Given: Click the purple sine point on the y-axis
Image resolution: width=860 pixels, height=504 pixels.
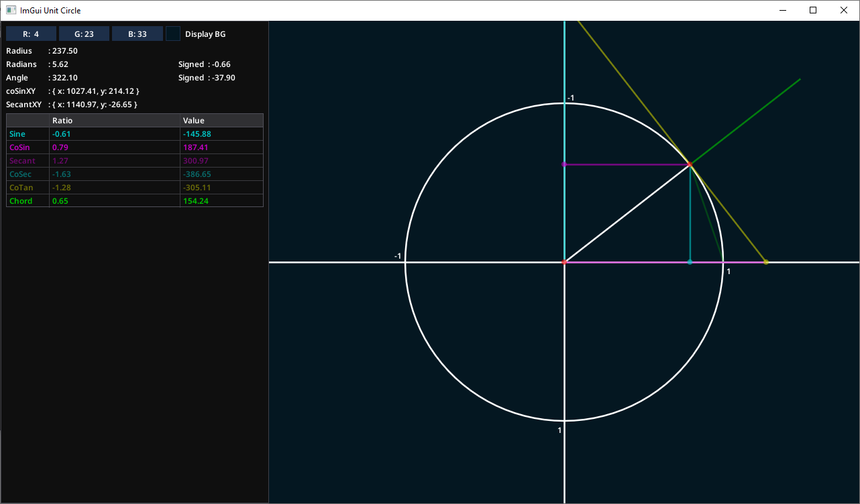Looking at the screenshot, I should coord(564,164).
